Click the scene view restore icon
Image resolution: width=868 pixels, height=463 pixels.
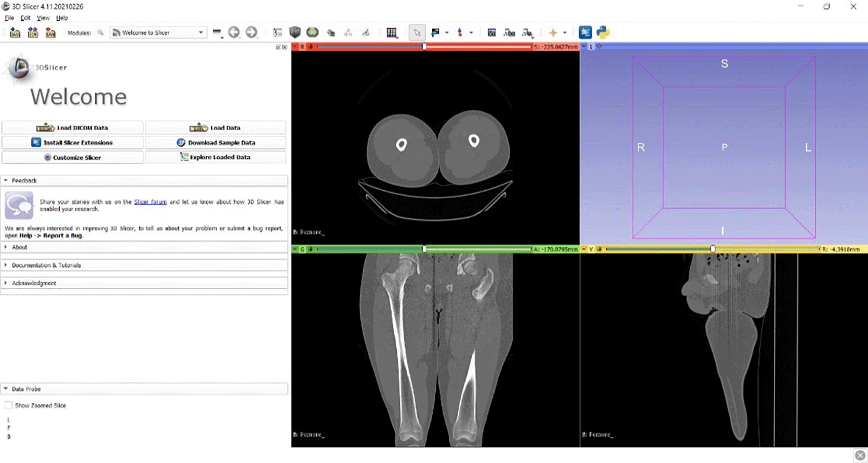pos(527,33)
